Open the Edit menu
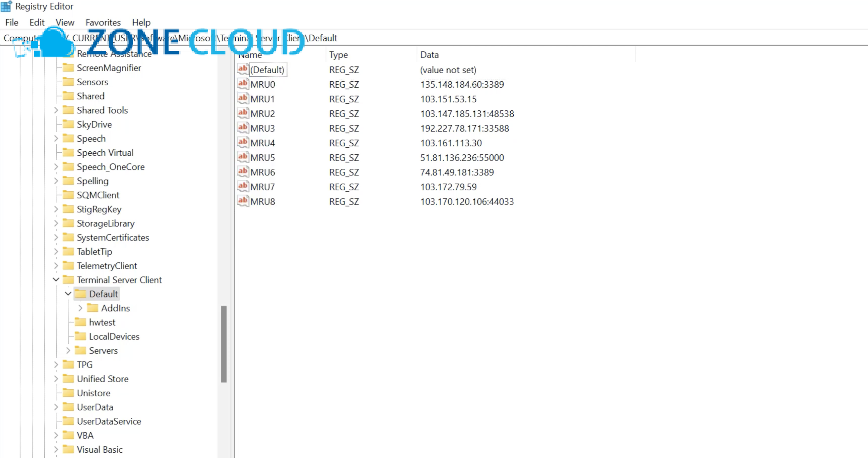This screenshot has width=868, height=458. (x=37, y=22)
